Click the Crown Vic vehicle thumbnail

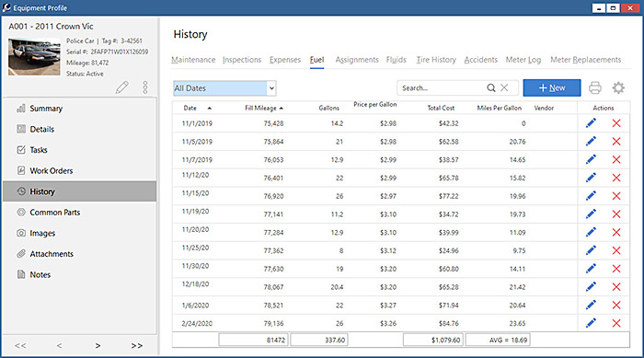point(34,56)
